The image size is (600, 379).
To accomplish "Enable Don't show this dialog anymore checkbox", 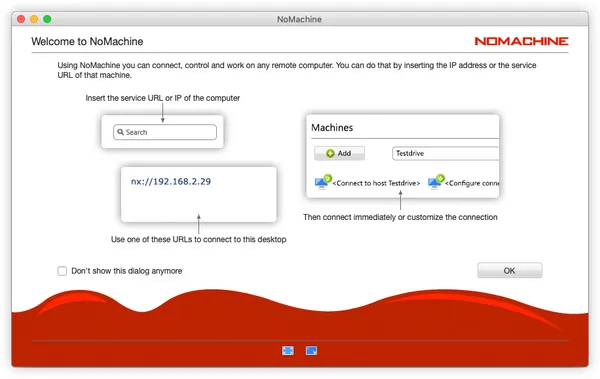I will pyautogui.click(x=62, y=271).
